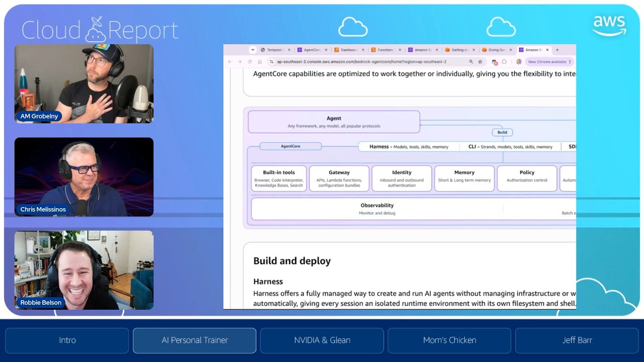Click the CLI item in the diagram
This screenshot has height=362, width=644.
[510, 147]
